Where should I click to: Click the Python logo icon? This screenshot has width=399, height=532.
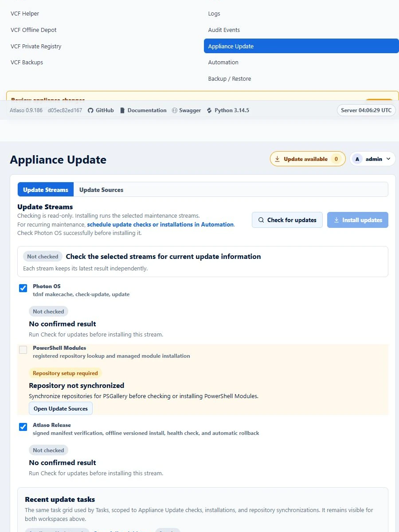210,110
